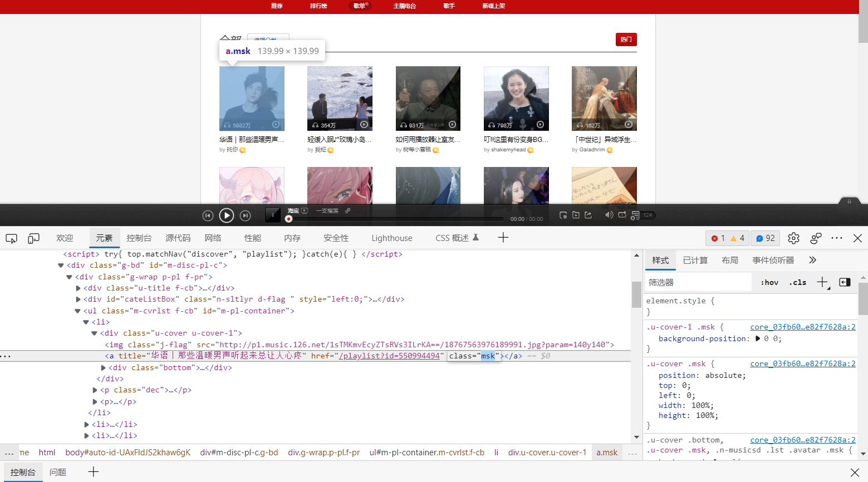This screenshot has height=482, width=868.
Task: Expand the div class u-title f-cb node
Action: pyautogui.click(x=78, y=288)
